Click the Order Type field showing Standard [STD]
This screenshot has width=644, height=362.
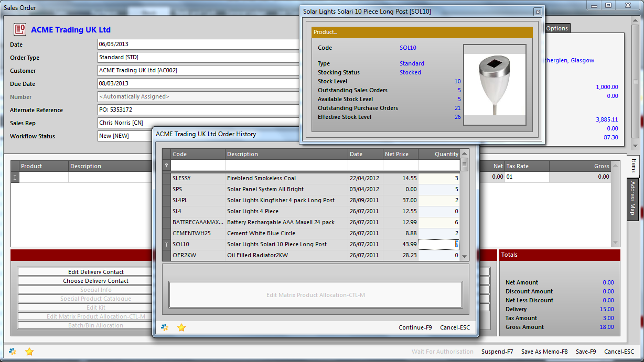point(198,58)
